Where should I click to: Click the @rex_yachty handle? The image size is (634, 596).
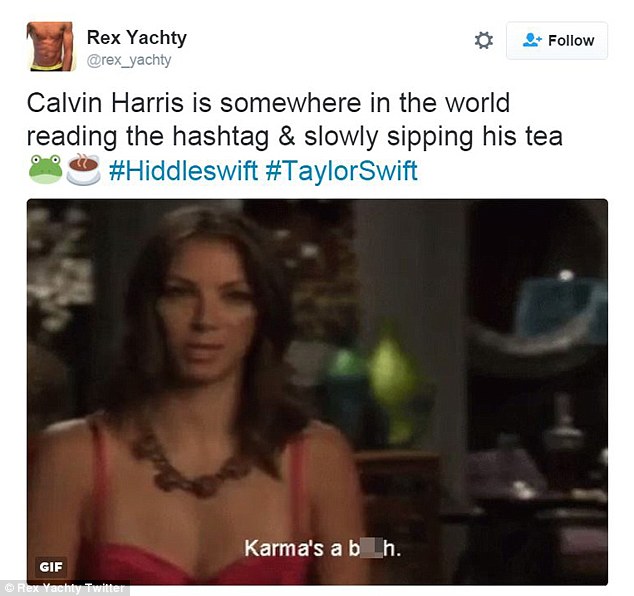coord(129,60)
